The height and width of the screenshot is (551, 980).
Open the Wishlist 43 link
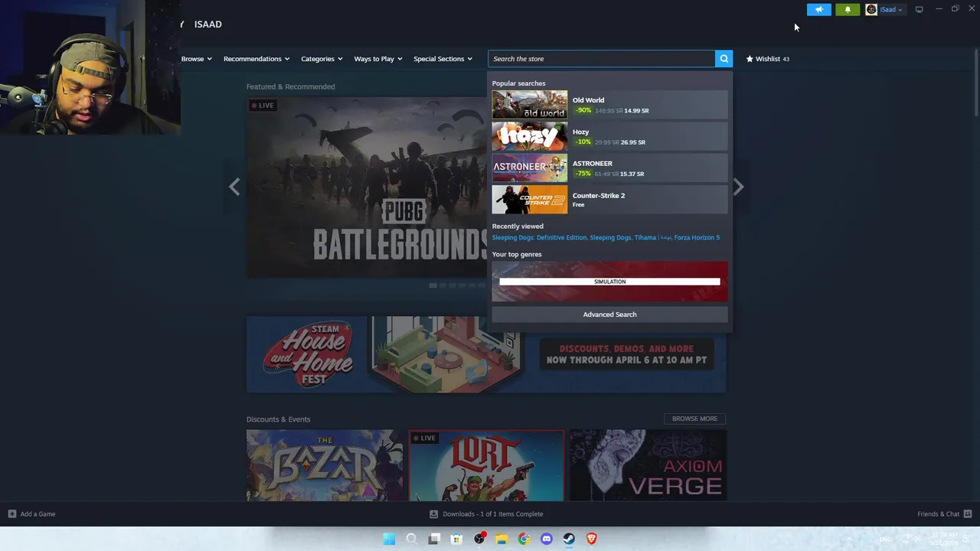768,59
